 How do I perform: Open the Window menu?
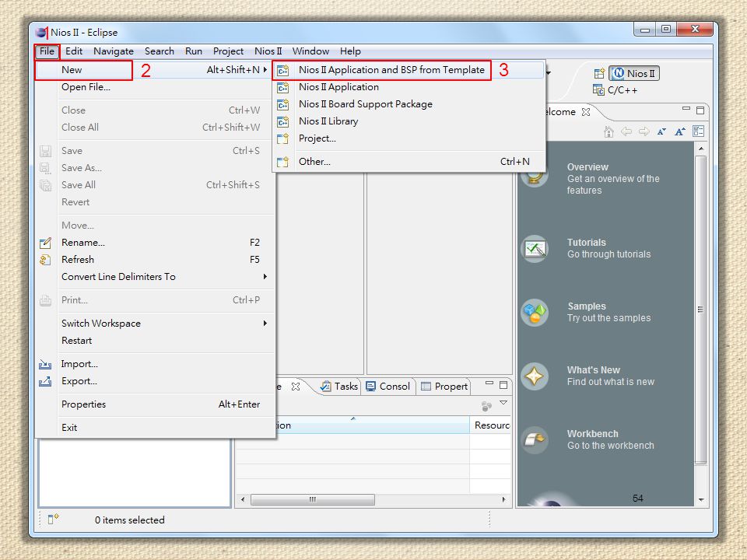(x=310, y=51)
